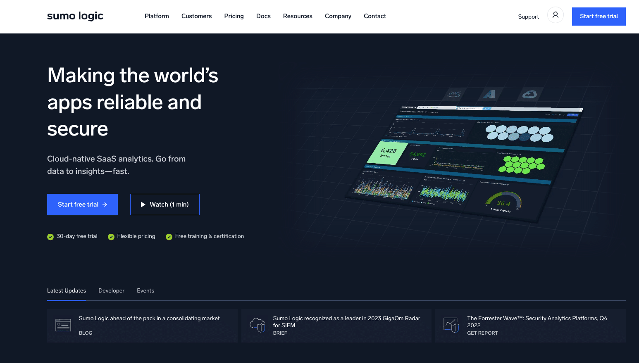Open the Contact page
Viewport: 639px width, 364px height.
(x=375, y=16)
